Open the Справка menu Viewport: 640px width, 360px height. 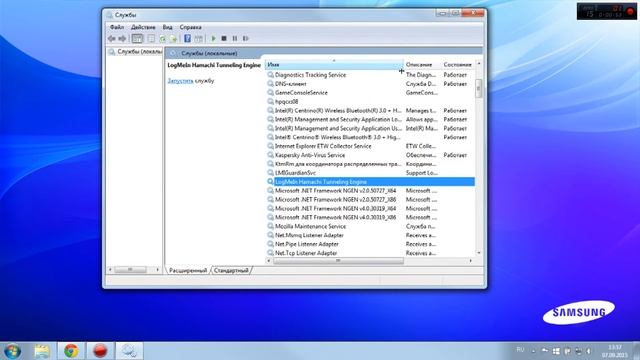(190, 27)
